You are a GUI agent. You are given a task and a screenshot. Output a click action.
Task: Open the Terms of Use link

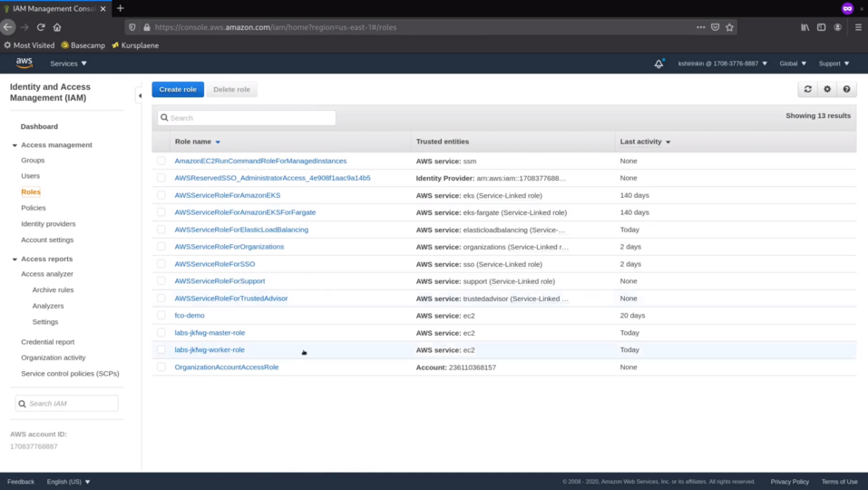point(839,482)
